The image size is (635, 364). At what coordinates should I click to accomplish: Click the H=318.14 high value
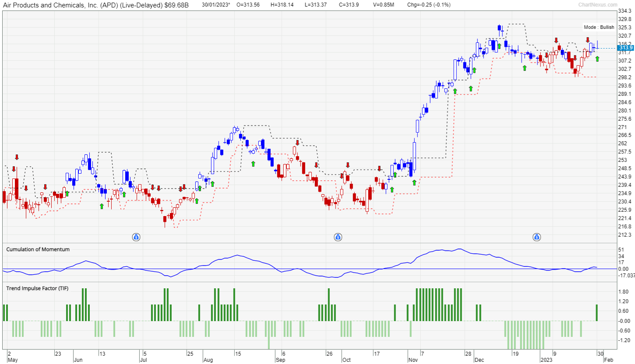282,5
